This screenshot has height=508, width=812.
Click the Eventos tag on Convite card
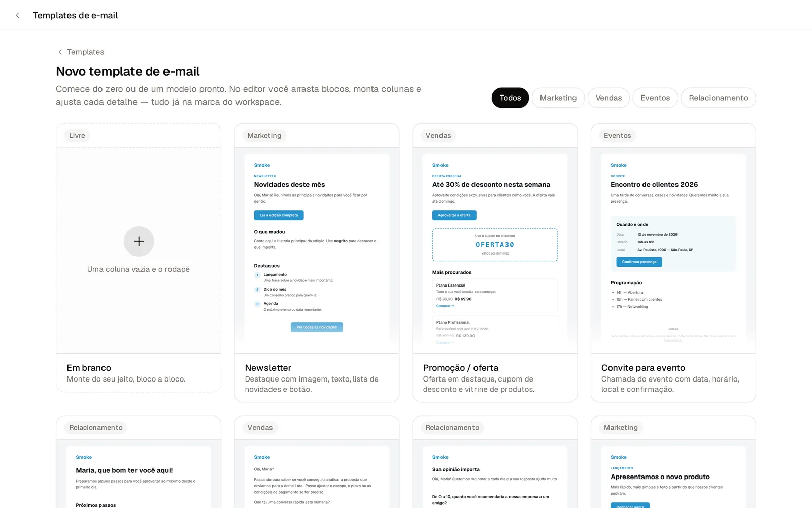pyautogui.click(x=617, y=136)
